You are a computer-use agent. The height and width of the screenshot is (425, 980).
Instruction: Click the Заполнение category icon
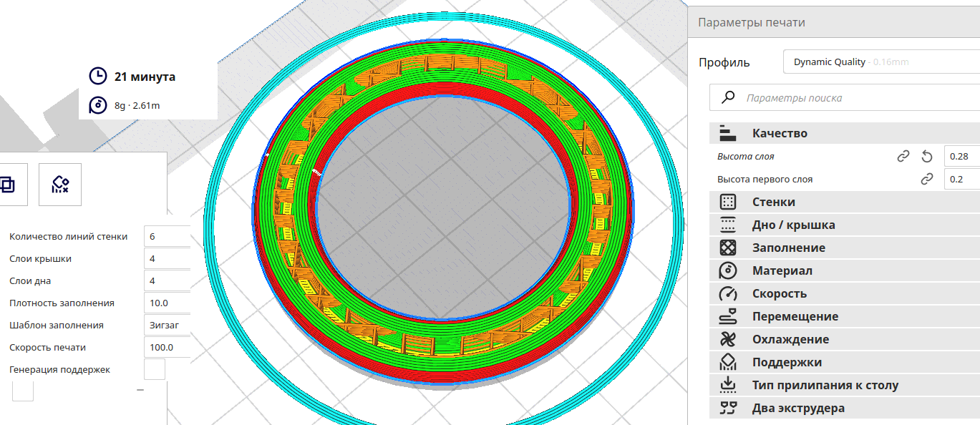pyautogui.click(x=727, y=248)
